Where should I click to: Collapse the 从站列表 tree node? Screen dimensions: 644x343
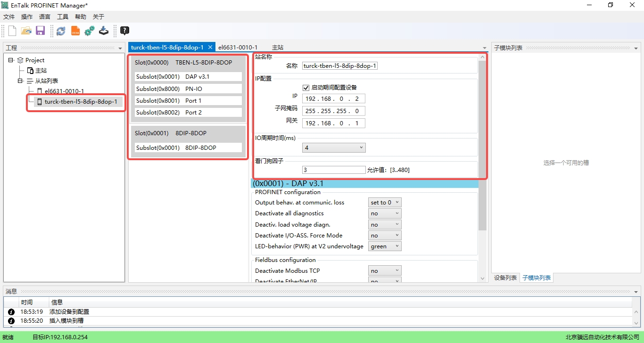(20, 81)
